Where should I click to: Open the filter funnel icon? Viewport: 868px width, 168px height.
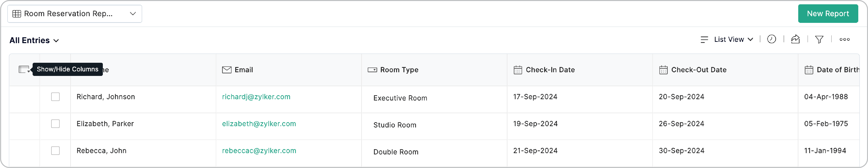click(x=819, y=39)
